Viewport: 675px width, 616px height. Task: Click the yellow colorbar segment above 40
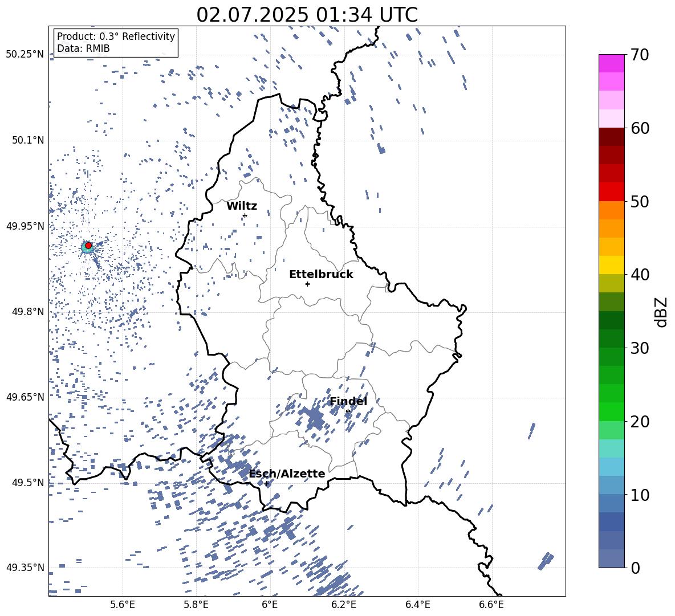pyautogui.click(x=612, y=265)
